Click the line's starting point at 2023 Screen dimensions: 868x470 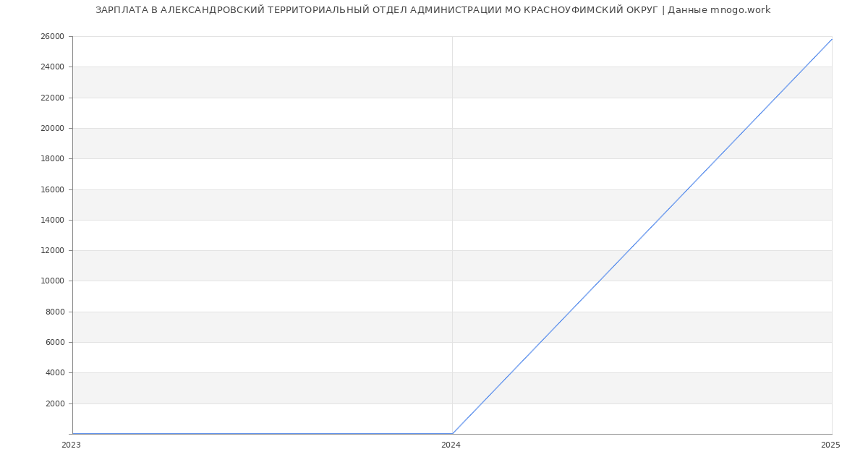tap(73, 434)
